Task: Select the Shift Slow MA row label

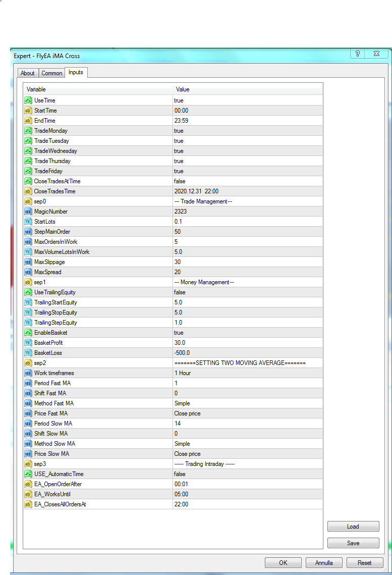Action: click(51, 434)
